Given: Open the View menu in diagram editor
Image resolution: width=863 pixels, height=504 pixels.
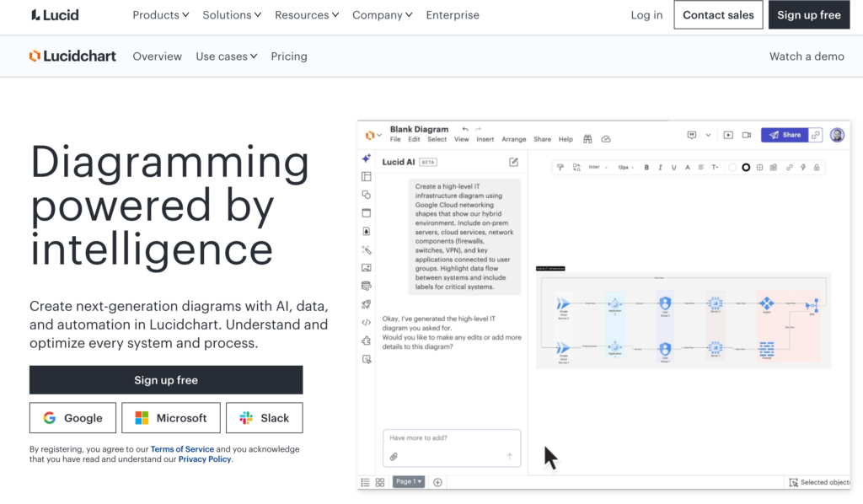Looking at the screenshot, I should coord(461,139).
